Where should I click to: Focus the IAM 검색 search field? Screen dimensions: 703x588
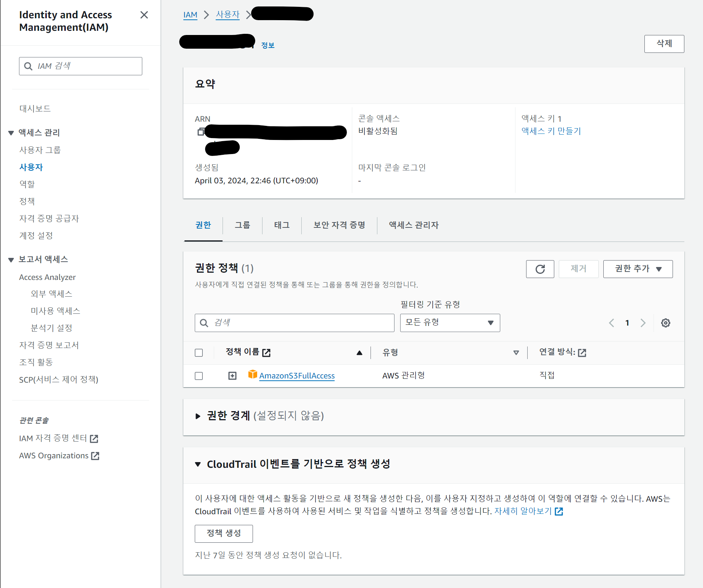[81, 66]
